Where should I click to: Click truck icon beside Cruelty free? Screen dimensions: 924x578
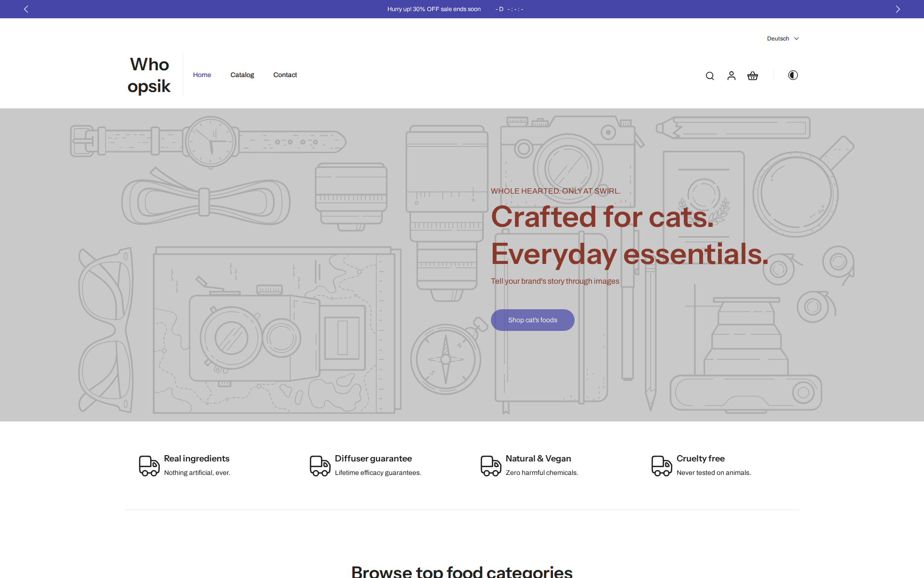point(662,466)
